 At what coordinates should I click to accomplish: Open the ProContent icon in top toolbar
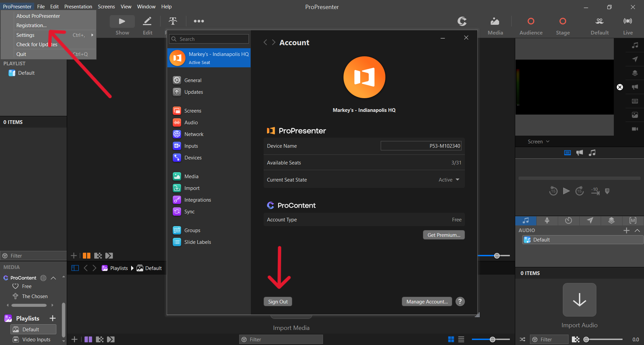[x=462, y=21]
